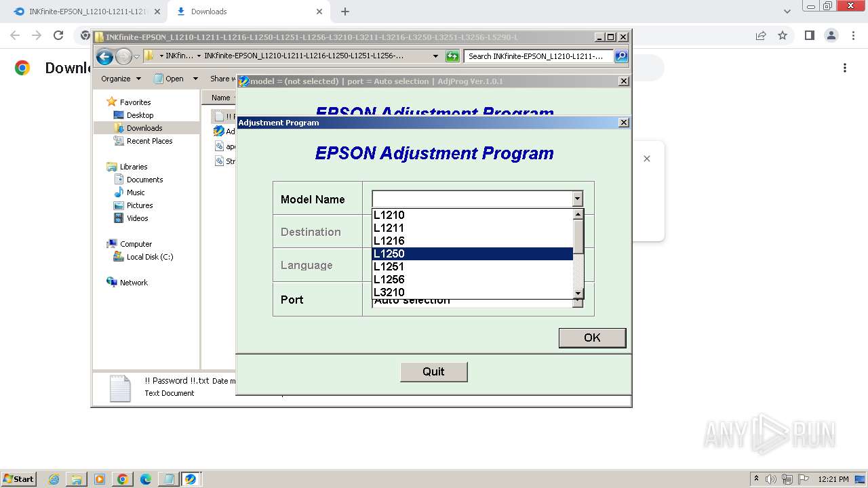Bookmark this page with star icon
Viewport: 868px width, 488px height.
pyautogui.click(x=783, y=35)
